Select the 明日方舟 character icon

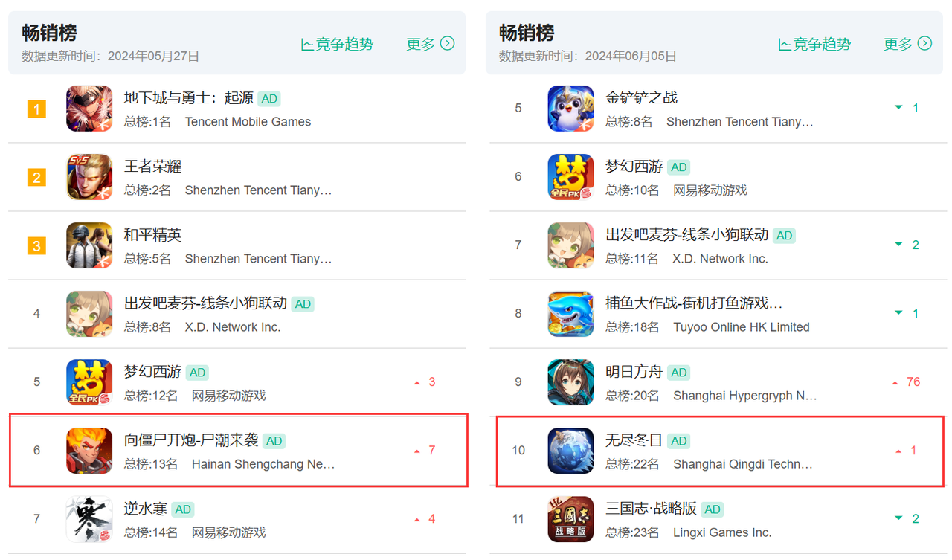tap(571, 382)
